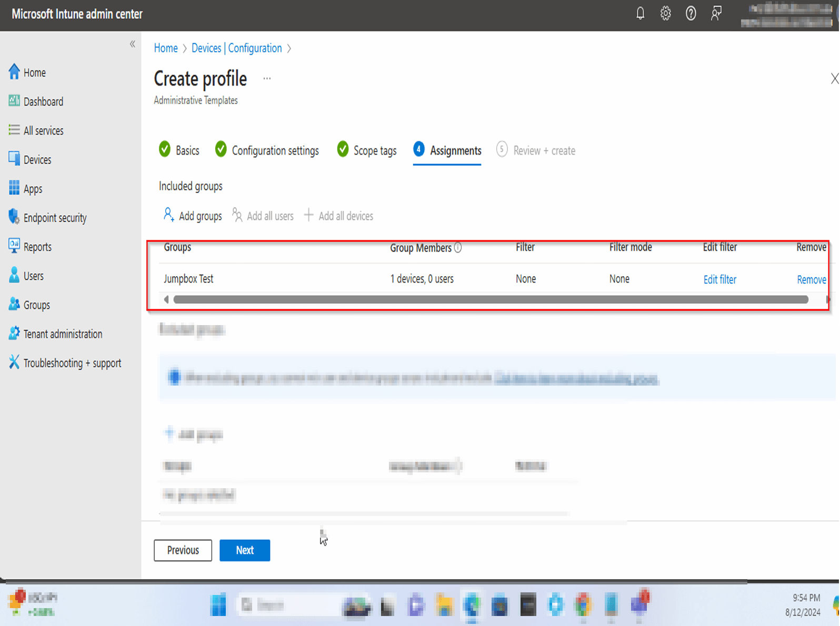Click Edit filter for Jumpbox Test
Viewport: 840px width, 626px height.
click(719, 279)
